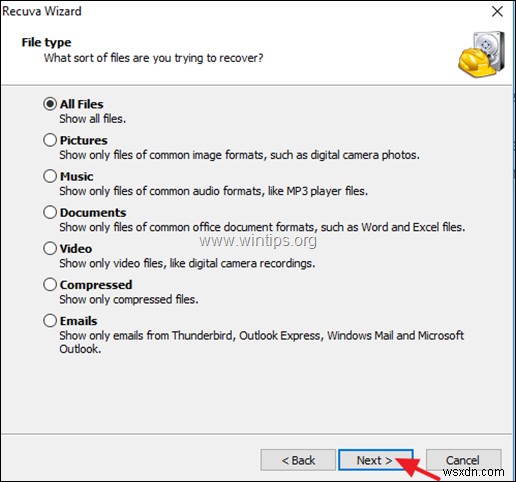
Task: Click the Documents bold label text
Action: [x=93, y=213]
